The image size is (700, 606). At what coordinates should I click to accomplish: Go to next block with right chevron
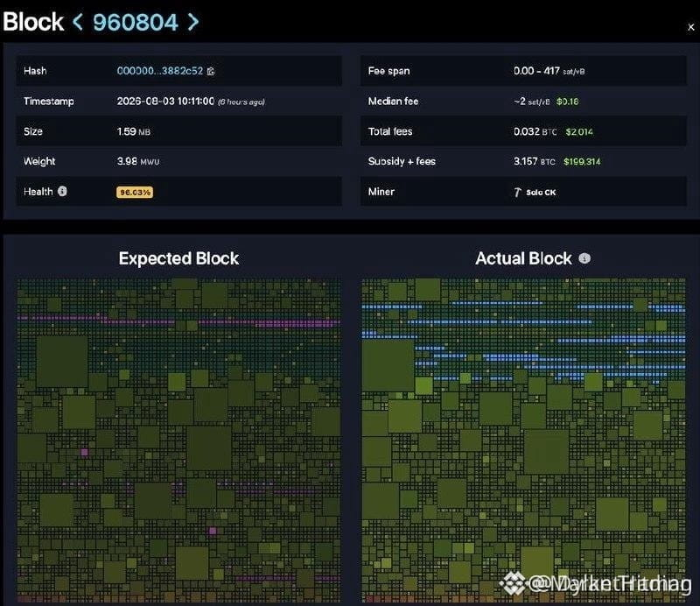192,21
